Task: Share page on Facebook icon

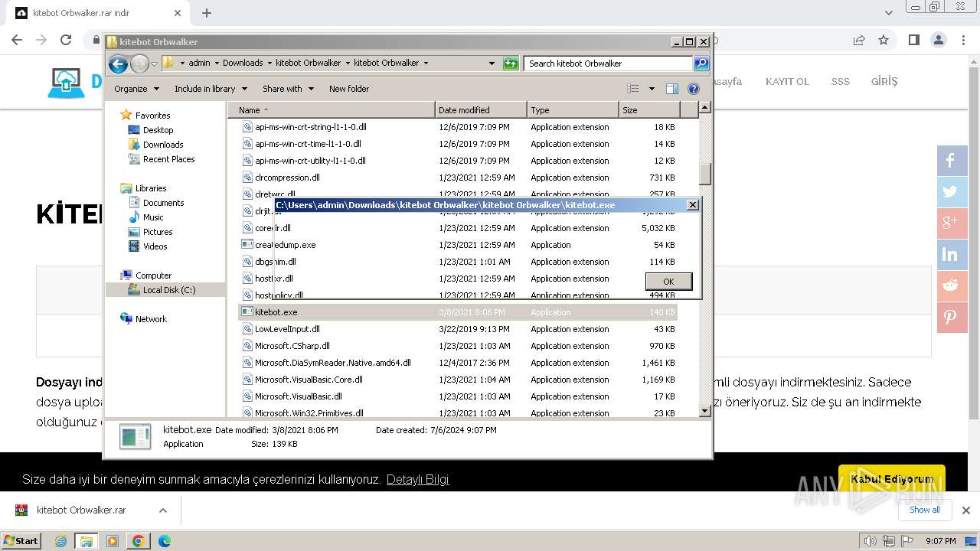Action: pyautogui.click(x=952, y=161)
